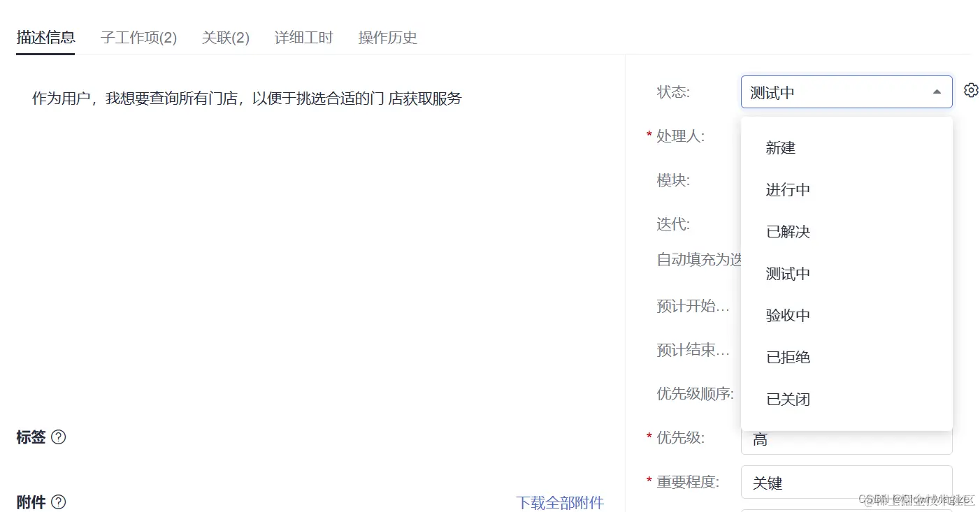Click help icon next to 标签

point(59,437)
